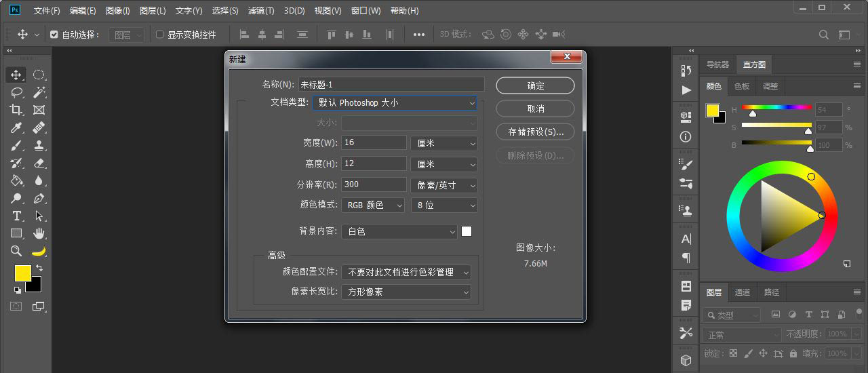Screen dimensions: 868x373
Task: Open the 像素/英寸 resolution unit dropdown
Action: point(444,184)
